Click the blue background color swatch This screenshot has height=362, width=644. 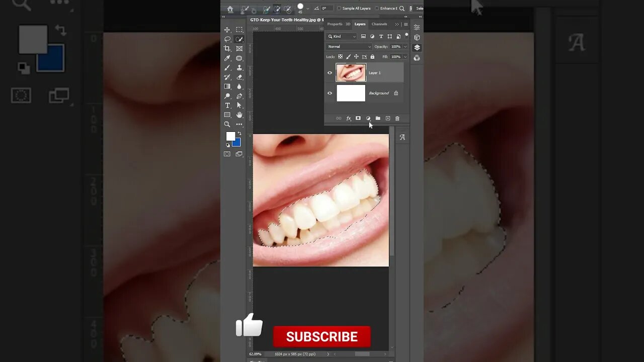237,144
